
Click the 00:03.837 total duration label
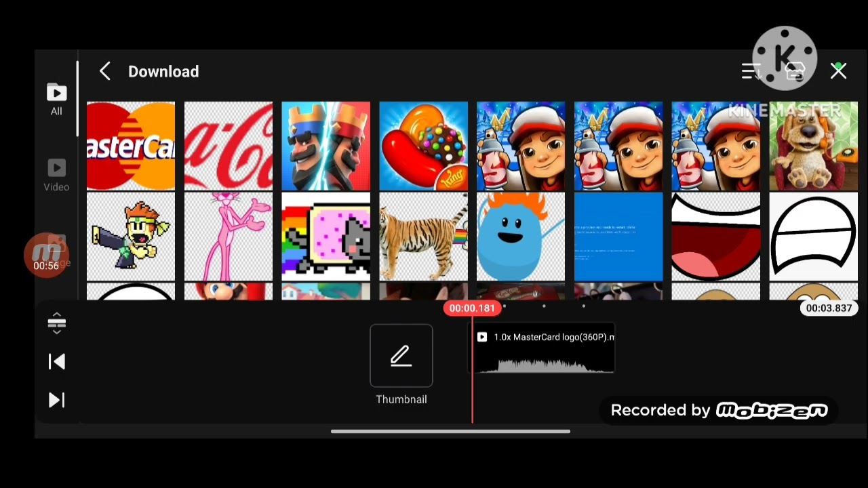pyautogui.click(x=829, y=308)
